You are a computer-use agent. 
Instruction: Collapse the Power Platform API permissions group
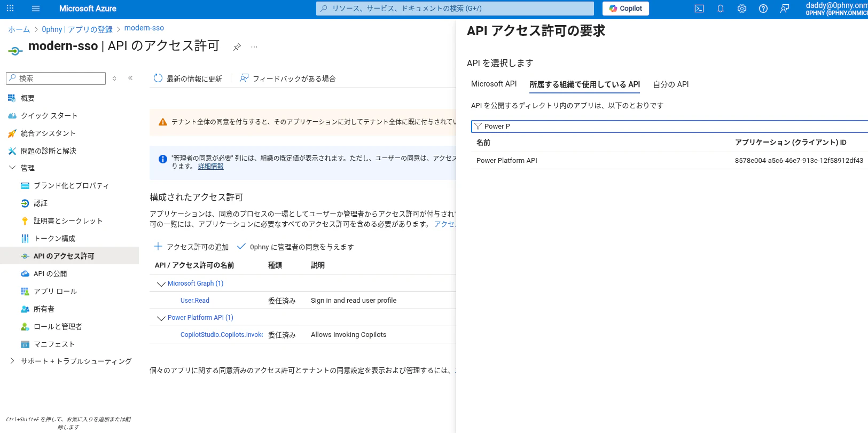click(161, 318)
